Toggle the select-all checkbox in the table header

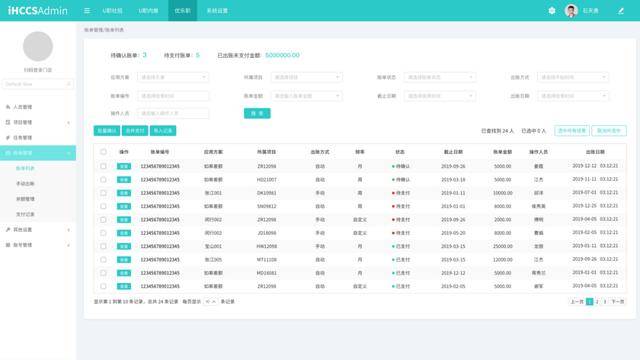pyautogui.click(x=103, y=152)
